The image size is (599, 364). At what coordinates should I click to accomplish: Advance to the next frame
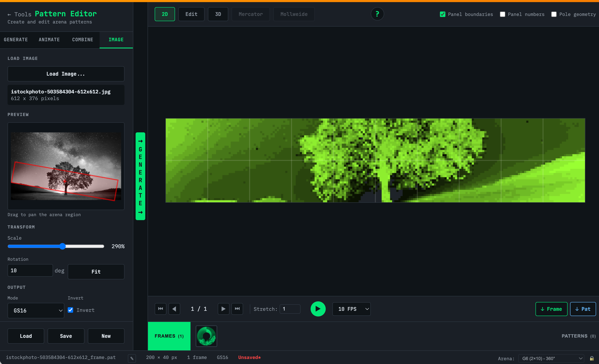tap(223, 309)
